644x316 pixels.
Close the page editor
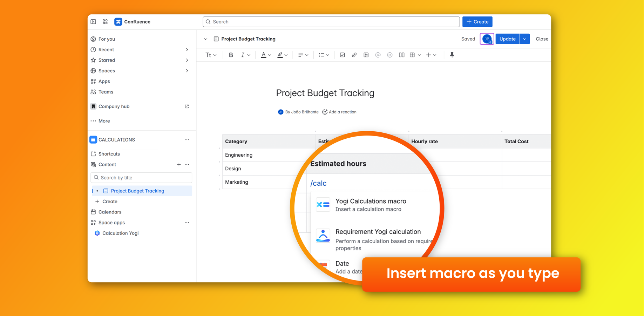pyautogui.click(x=542, y=39)
